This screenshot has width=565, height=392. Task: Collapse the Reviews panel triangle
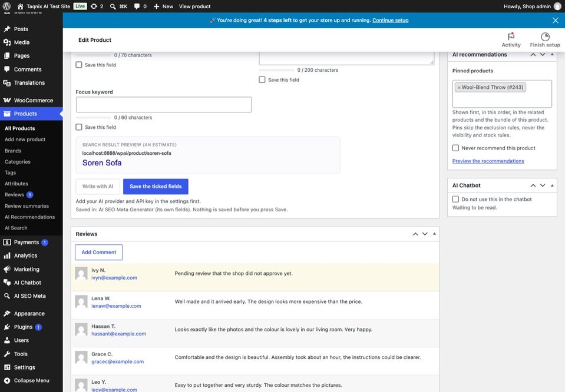434,234
